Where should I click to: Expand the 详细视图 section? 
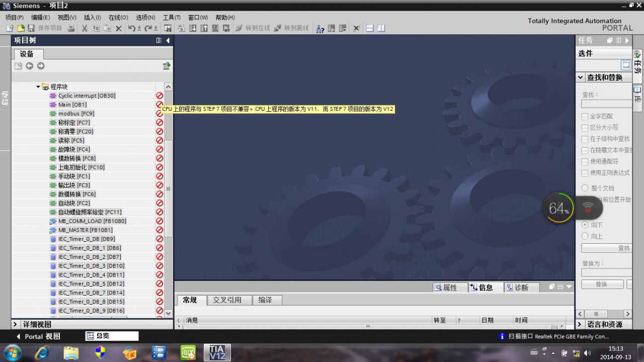click(15, 324)
